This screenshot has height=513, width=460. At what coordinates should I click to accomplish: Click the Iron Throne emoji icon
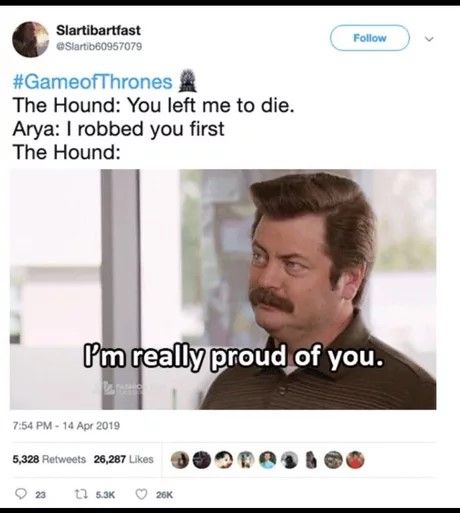(x=188, y=80)
